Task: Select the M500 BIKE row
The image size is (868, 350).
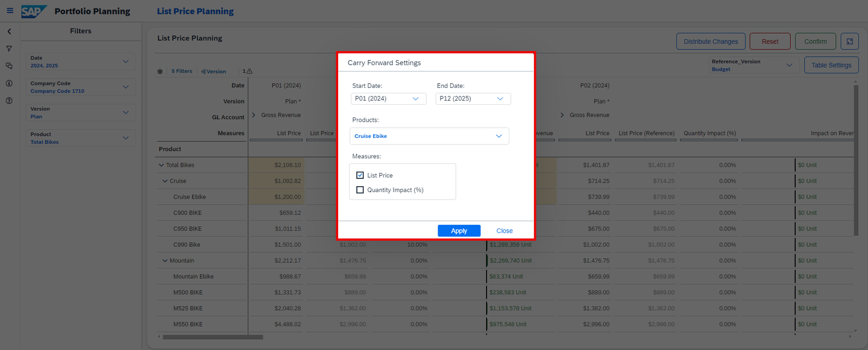Action: point(188,293)
